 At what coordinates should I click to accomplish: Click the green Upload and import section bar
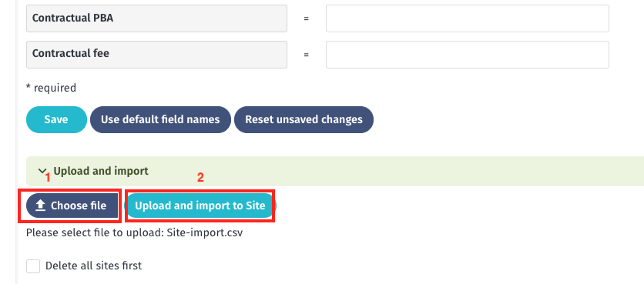tap(335, 171)
